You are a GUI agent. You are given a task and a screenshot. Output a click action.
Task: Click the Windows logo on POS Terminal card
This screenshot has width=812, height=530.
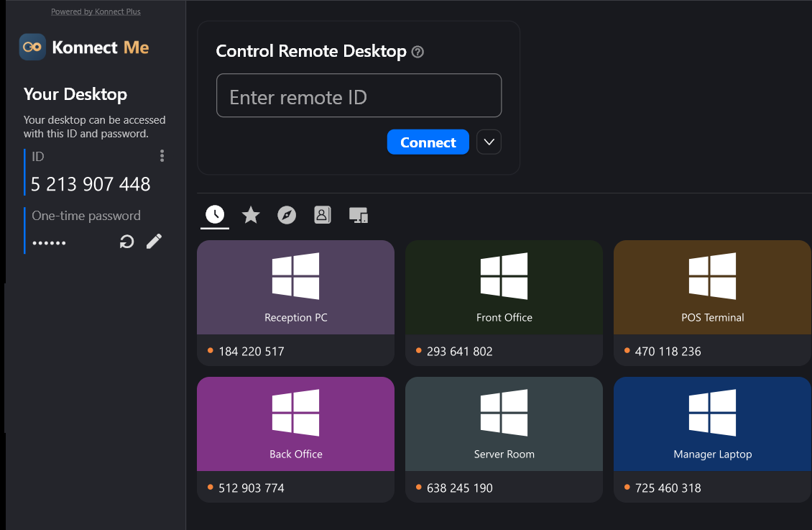click(x=712, y=276)
